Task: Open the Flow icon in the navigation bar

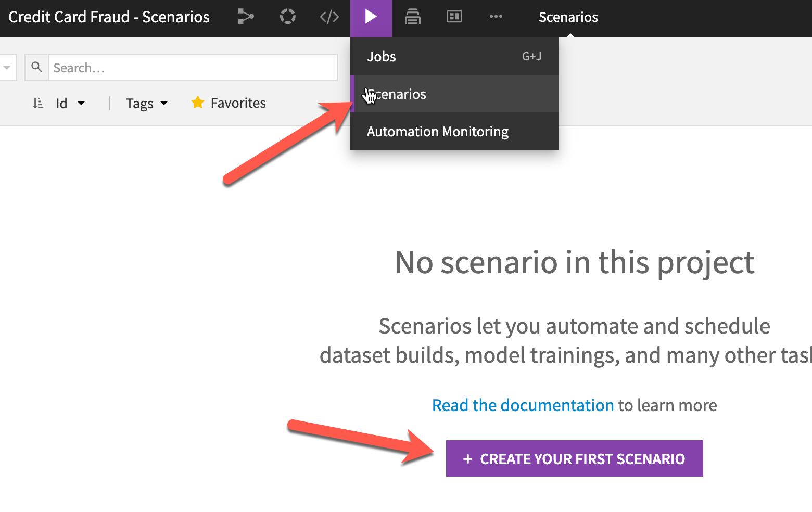Action: pyautogui.click(x=246, y=17)
